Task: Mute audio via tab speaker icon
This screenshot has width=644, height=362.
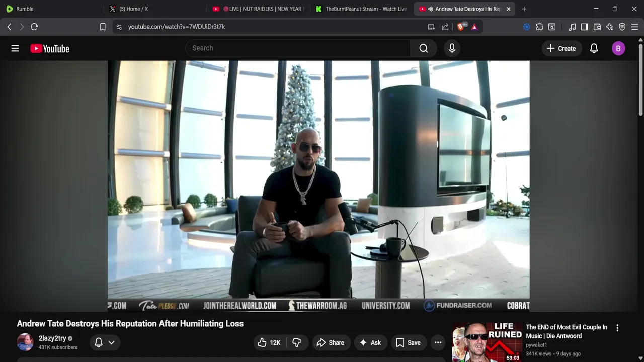Action: [x=430, y=9]
